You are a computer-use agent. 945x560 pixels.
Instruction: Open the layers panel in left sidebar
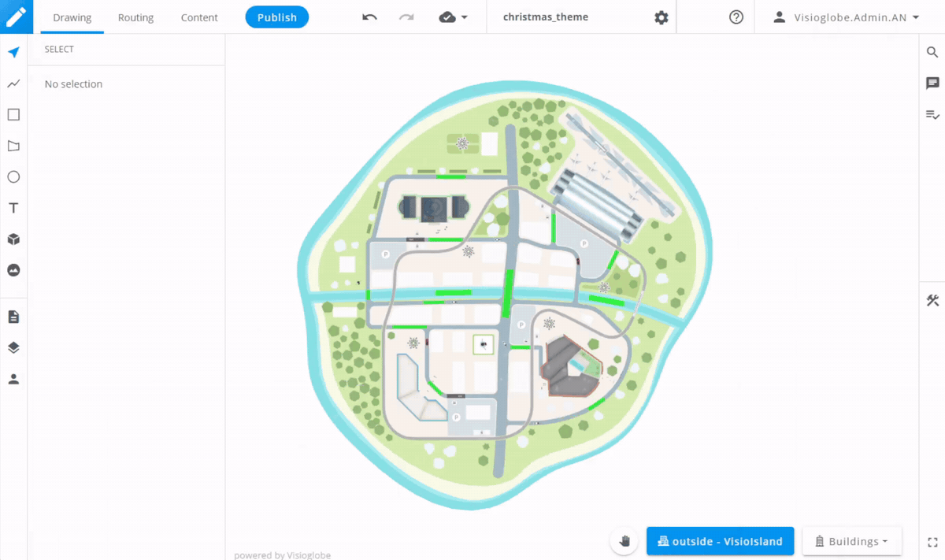click(x=13, y=347)
